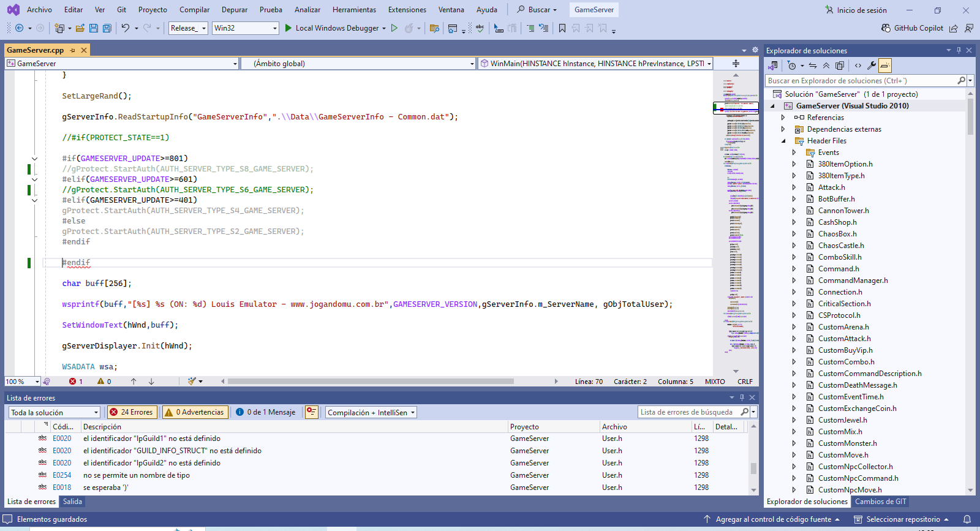Click the comment selected lines icon
The image size is (980, 531).
click(530, 28)
